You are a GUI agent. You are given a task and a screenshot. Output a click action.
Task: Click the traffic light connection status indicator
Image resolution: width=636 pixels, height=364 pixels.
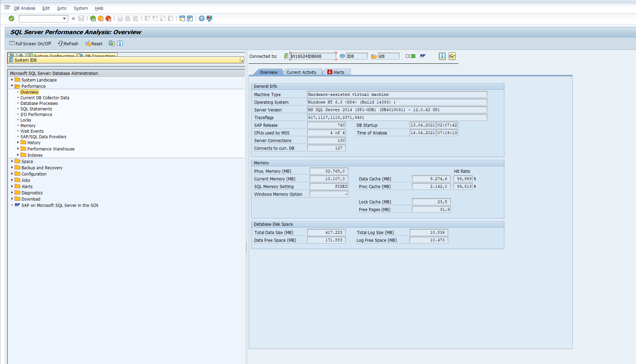[410, 56]
